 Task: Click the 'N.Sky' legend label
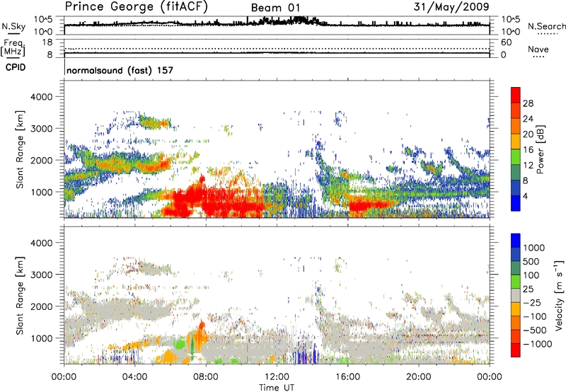[x=13, y=26]
